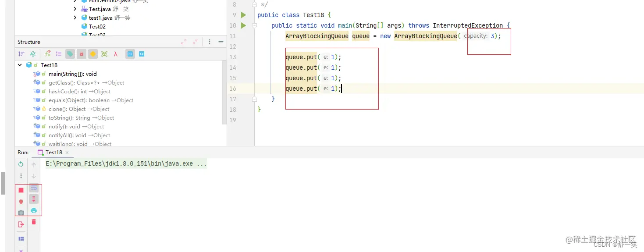Screen dimensions: 644x252
Task: Select getClass() method in Structure tree
Action: (86, 82)
